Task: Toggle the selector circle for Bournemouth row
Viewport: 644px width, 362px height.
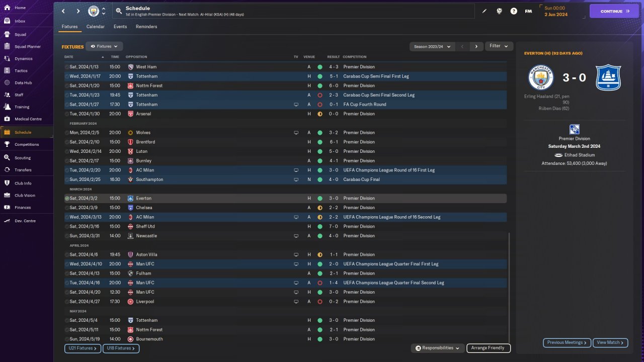Action: 67,339
